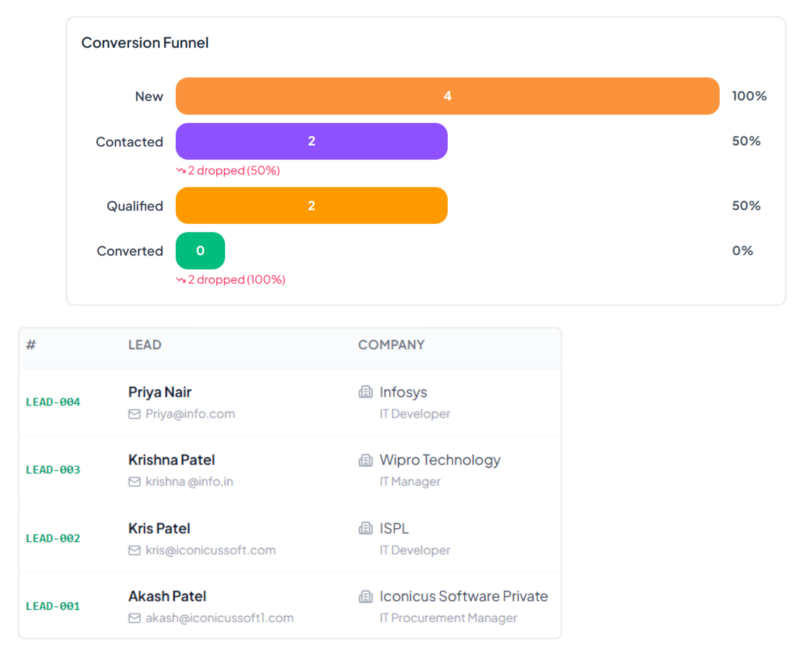The width and height of the screenshot is (812, 660).
Task: Click the LEAD column header
Action: click(x=145, y=345)
